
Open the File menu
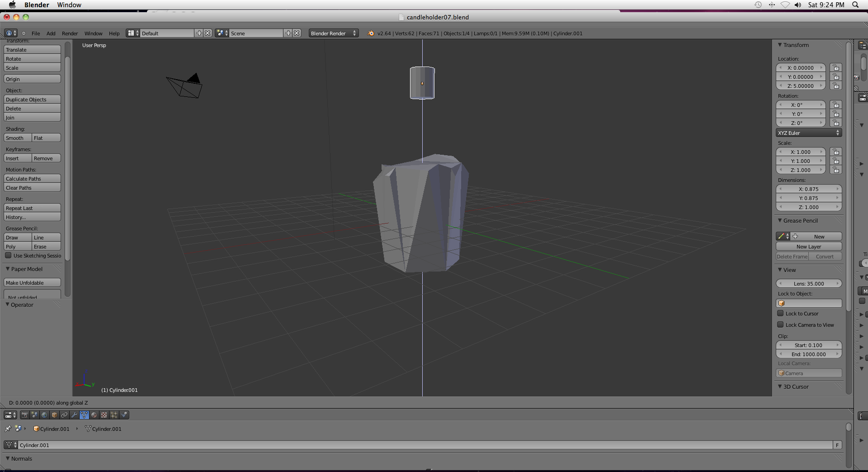coord(36,33)
